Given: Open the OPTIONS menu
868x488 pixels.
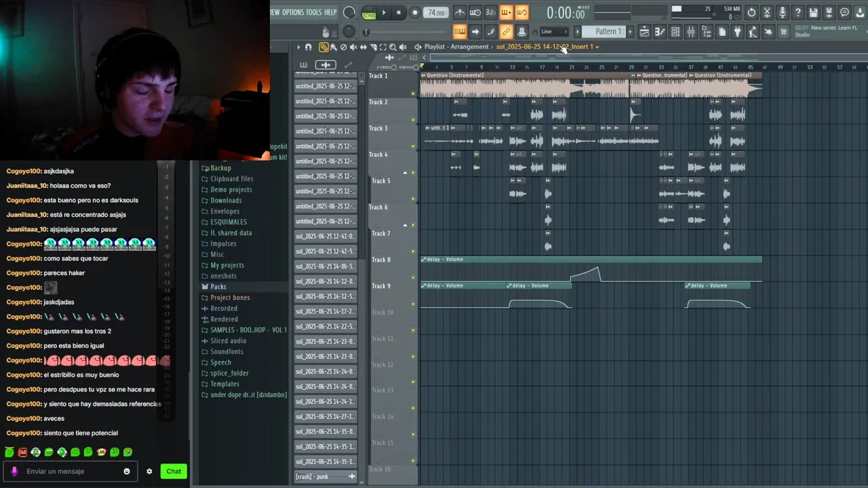Looking at the screenshot, I should (x=293, y=12).
